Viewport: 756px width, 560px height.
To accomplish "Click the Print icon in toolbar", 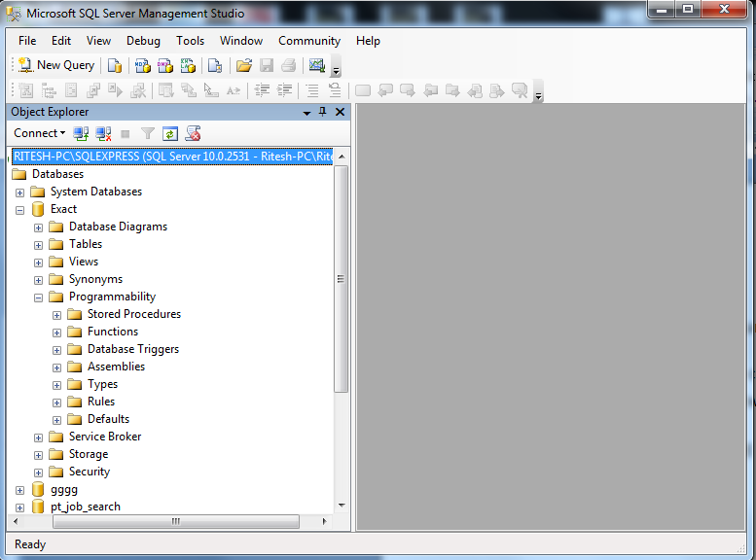I will point(288,65).
